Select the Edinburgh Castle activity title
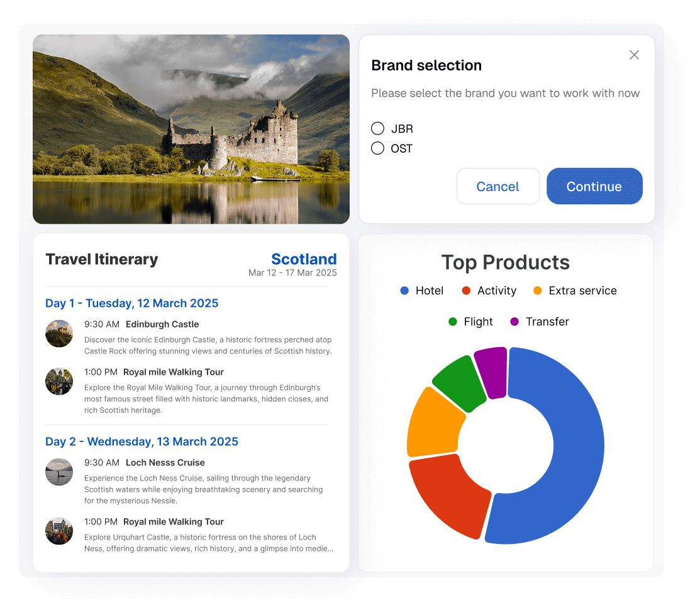700x615 pixels. (162, 324)
